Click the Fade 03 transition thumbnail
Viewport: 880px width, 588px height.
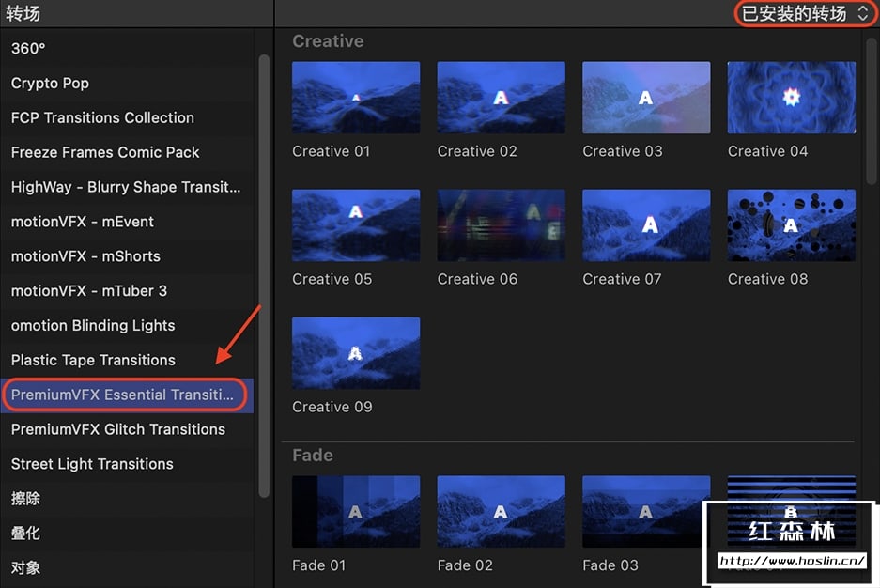[646, 511]
